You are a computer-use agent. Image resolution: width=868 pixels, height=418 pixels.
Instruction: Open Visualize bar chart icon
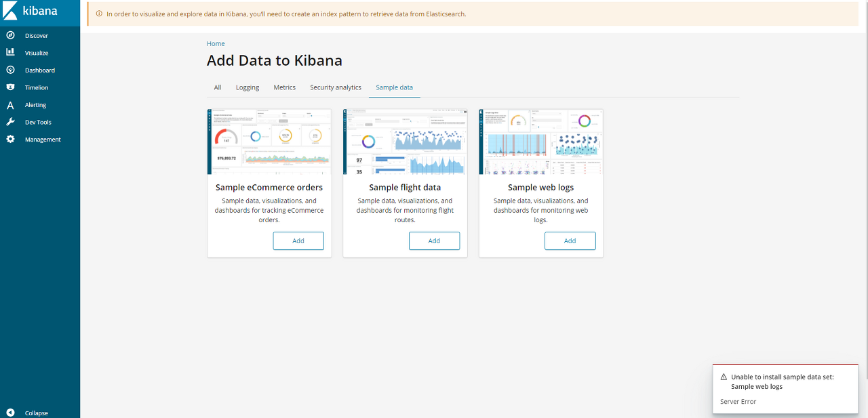[10, 52]
